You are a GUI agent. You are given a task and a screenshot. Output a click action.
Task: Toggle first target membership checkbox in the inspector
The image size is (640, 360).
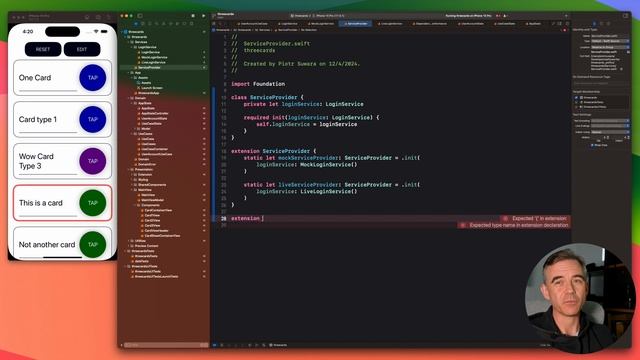click(x=576, y=98)
